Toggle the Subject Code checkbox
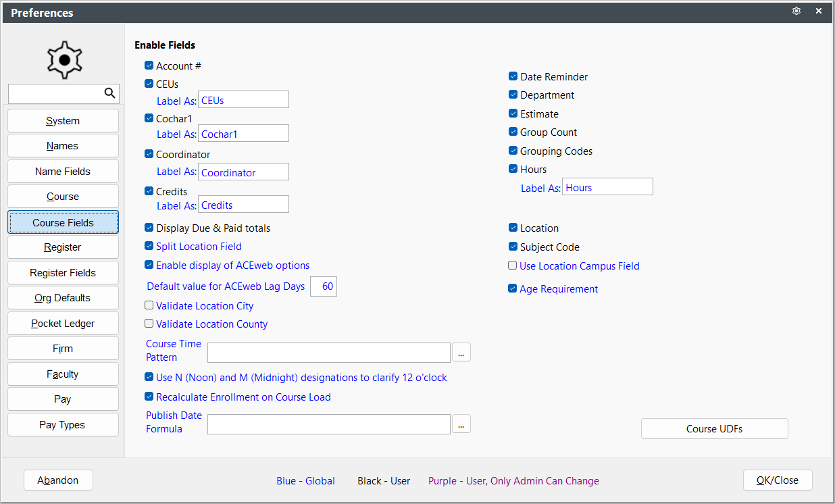This screenshot has width=835, height=504. pyautogui.click(x=513, y=247)
